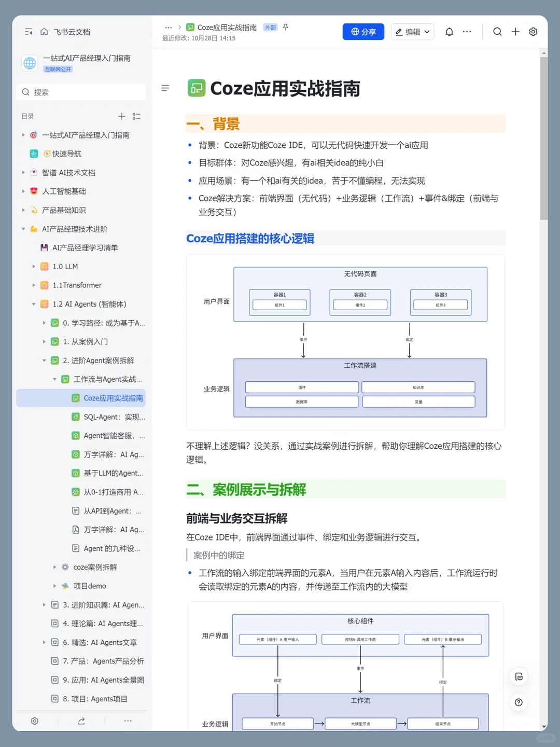Open 从API到Agent document in tree
This screenshot has height=747, width=560.
click(113, 511)
